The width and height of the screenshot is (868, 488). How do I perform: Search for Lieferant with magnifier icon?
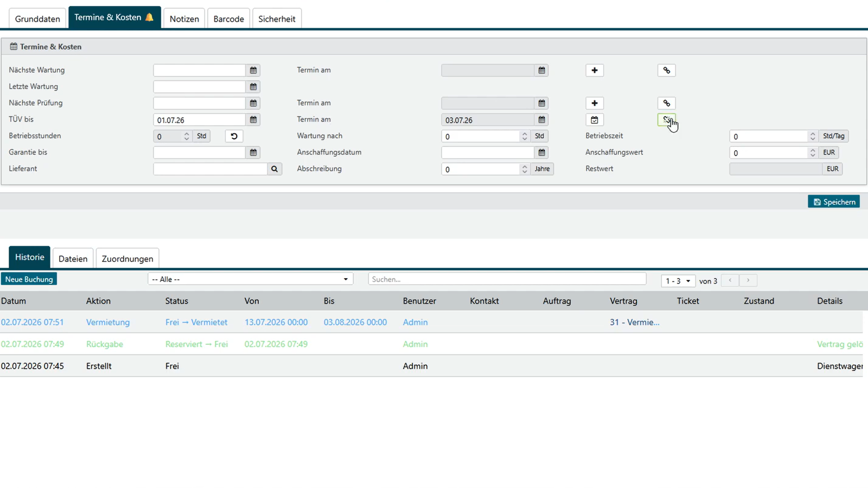275,169
